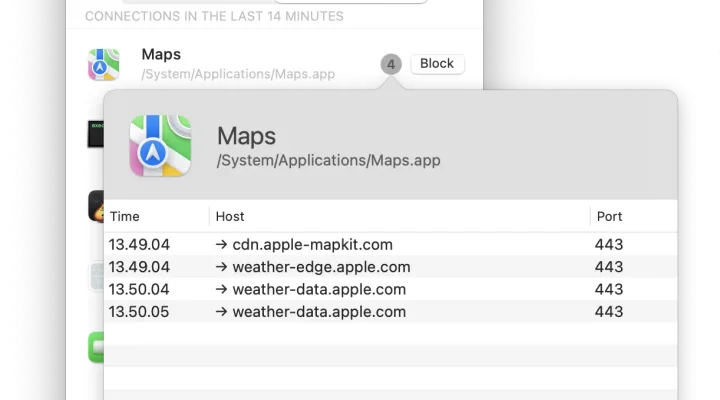Click the arrow icon next to cdn.apple-mapkit.com
The height and width of the screenshot is (400, 720).
pos(221,244)
